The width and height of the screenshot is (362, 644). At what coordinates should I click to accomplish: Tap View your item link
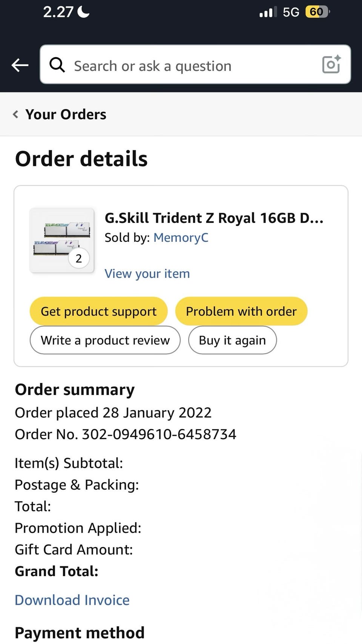(147, 274)
